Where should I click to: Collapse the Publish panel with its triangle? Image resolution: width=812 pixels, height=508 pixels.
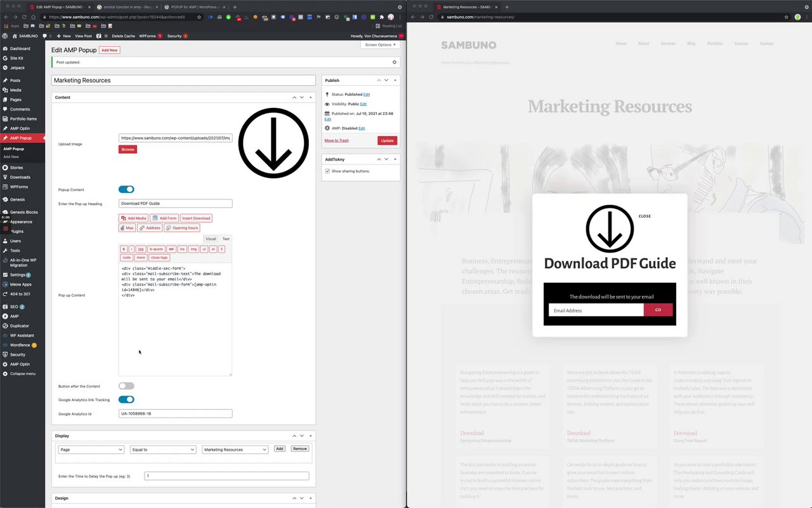tap(395, 80)
